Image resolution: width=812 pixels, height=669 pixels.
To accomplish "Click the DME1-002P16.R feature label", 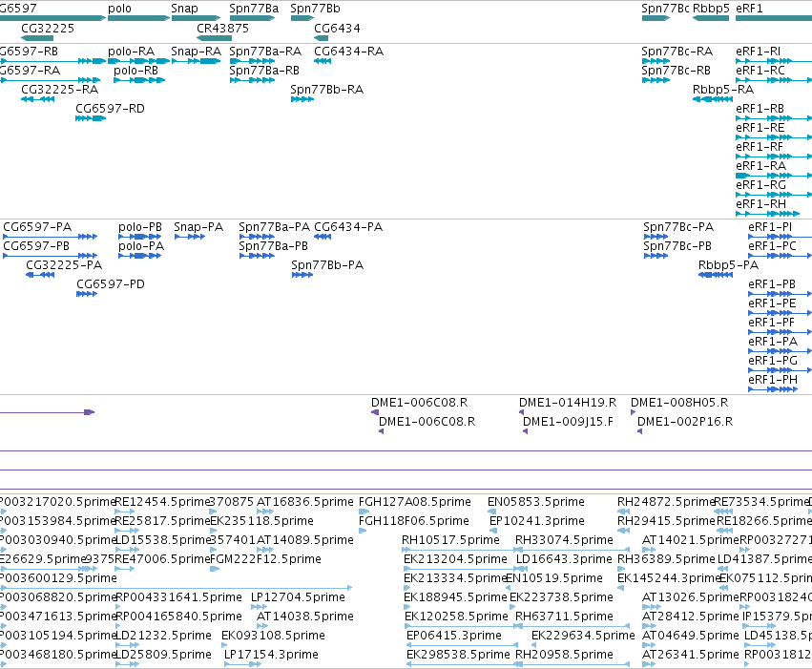I will pyautogui.click(x=685, y=422).
